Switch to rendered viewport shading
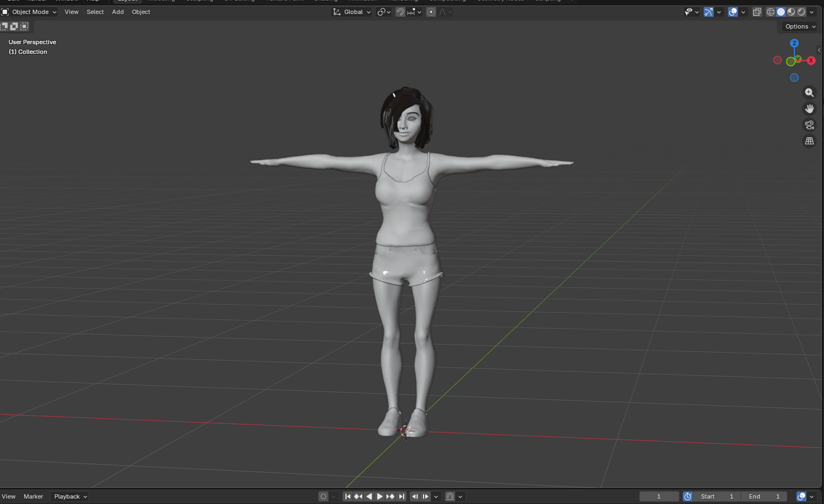Screen dimensions: 824x504 (x=801, y=12)
